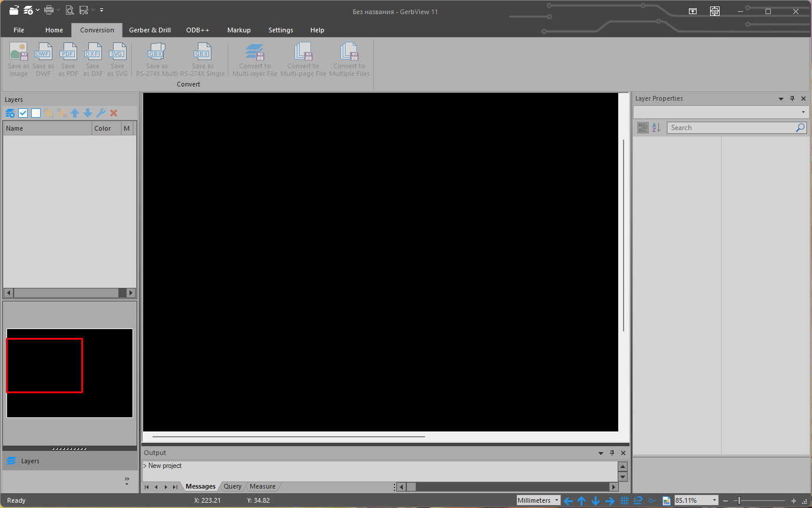Switch to the ODB++ tab
Image resolution: width=812 pixels, height=508 pixels.
pos(198,30)
